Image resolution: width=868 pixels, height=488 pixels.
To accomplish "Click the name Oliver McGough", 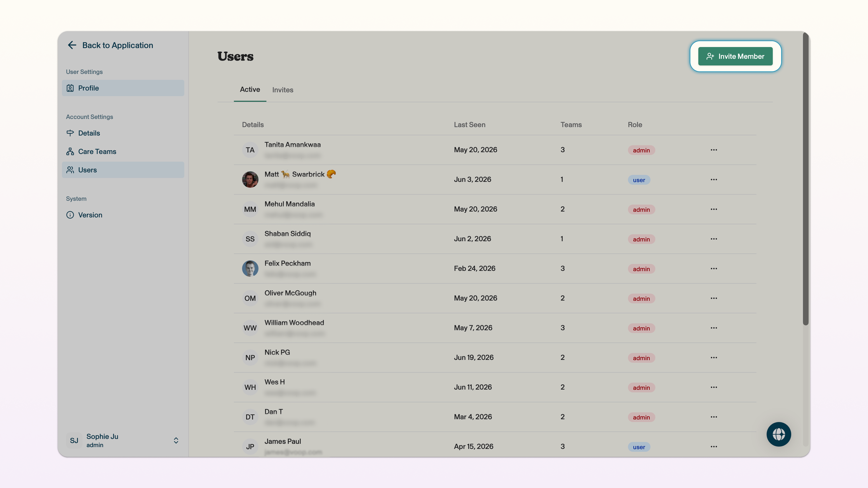I will [290, 293].
